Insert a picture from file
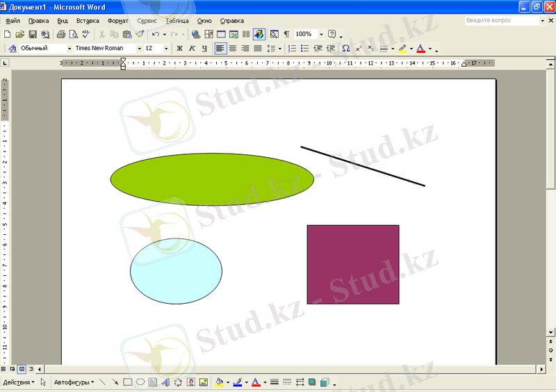This screenshot has width=556, height=392. [204, 382]
